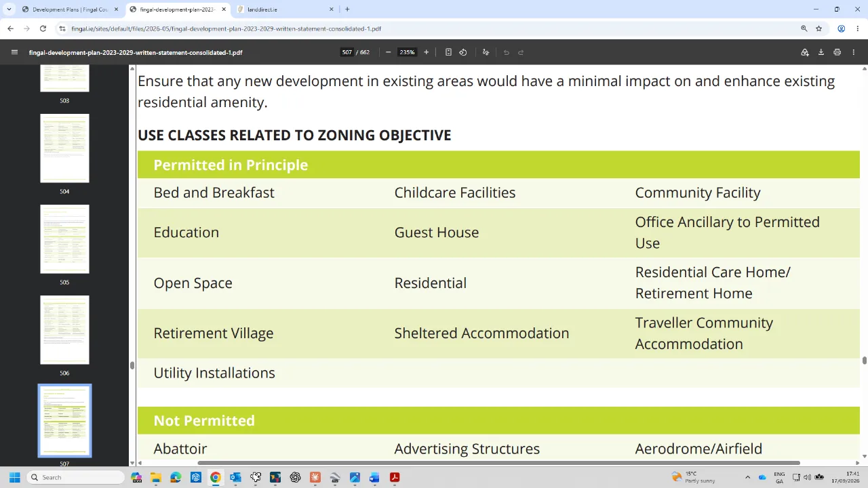Click the PDF toolbar undo arrow
This screenshot has height=488, width=868.
pos(506,52)
